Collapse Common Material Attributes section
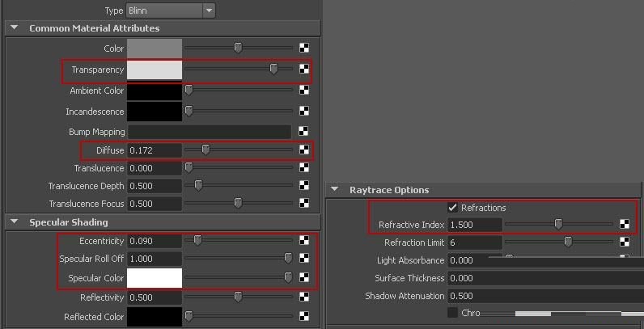The width and height of the screenshot is (644, 329). click(x=15, y=28)
